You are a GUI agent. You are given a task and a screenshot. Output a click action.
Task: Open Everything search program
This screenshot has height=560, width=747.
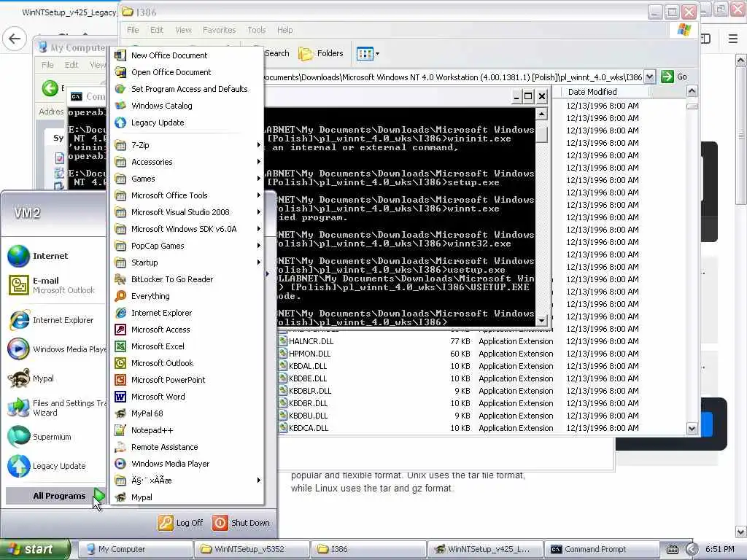pos(187,296)
